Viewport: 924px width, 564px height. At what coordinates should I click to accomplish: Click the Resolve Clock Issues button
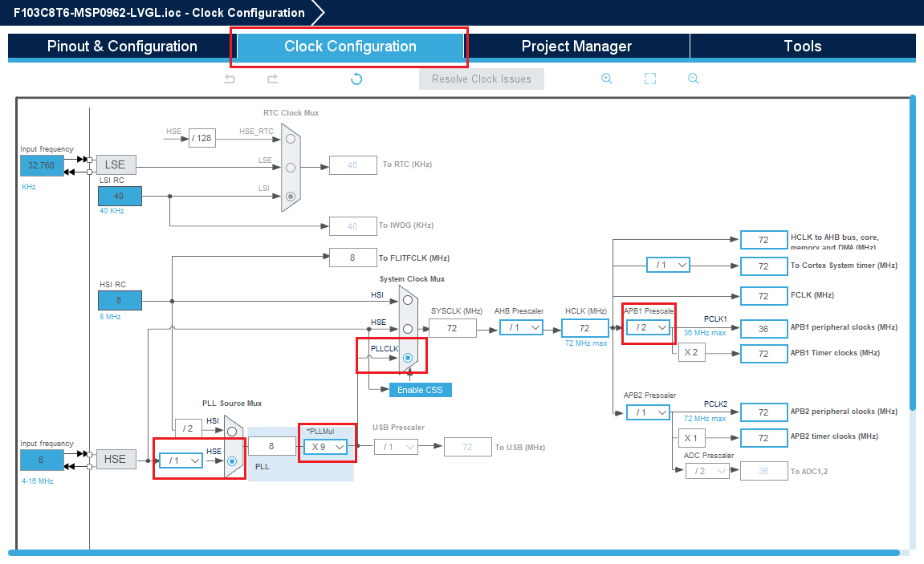coord(482,79)
